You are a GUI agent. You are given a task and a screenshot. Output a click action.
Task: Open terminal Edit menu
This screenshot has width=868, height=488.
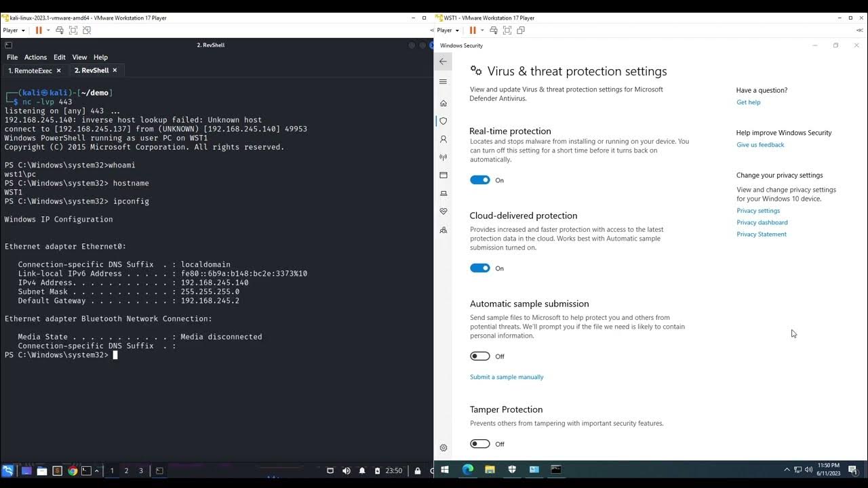point(60,58)
